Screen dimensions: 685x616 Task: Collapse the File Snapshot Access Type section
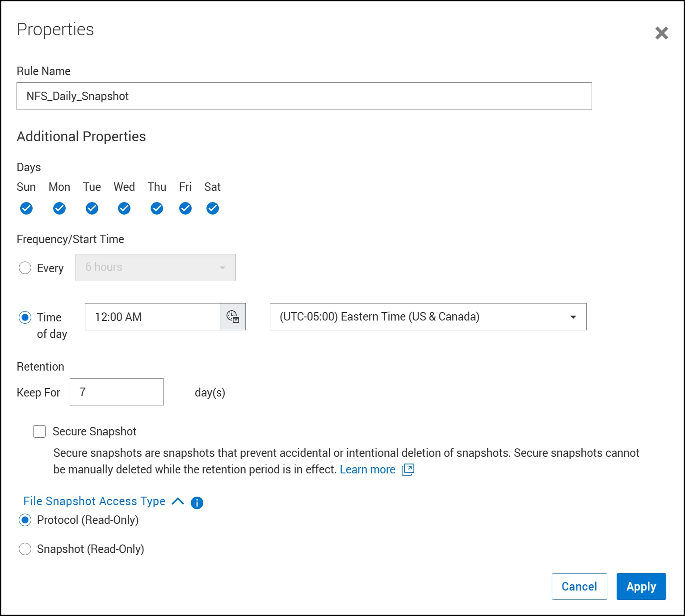click(178, 501)
